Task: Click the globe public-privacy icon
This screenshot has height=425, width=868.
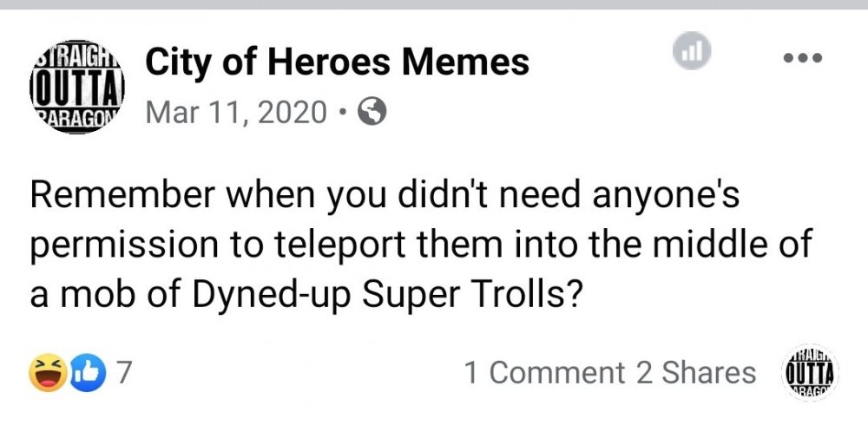Action: [x=372, y=112]
